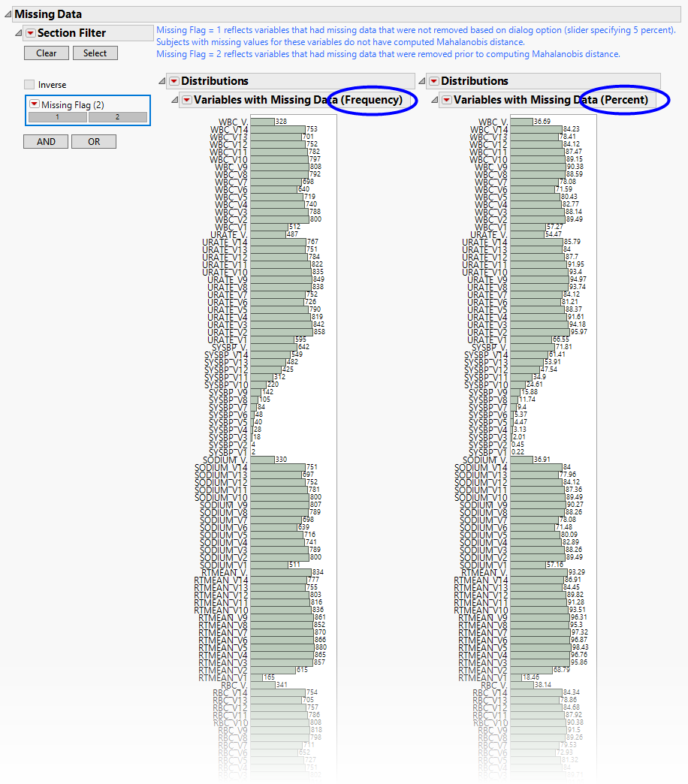Select Missing Flag value 1 block
The image size is (688, 784).
(58, 117)
